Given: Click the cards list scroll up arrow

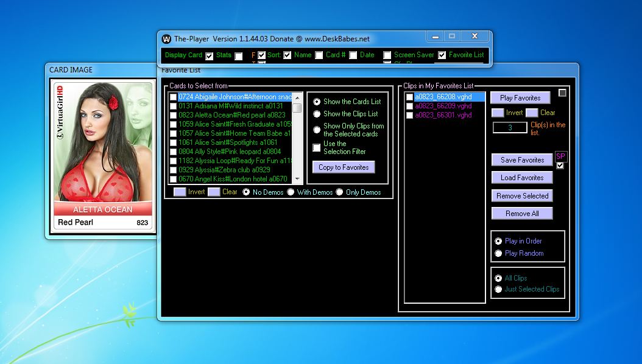Looking at the screenshot, I should (x=298, y=97).
